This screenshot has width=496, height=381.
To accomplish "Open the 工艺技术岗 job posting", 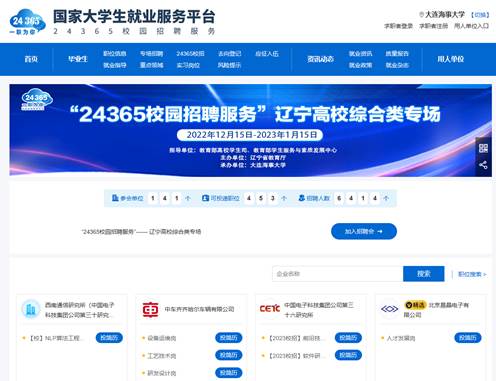I will pyautogui.click(x=162, y=356).
